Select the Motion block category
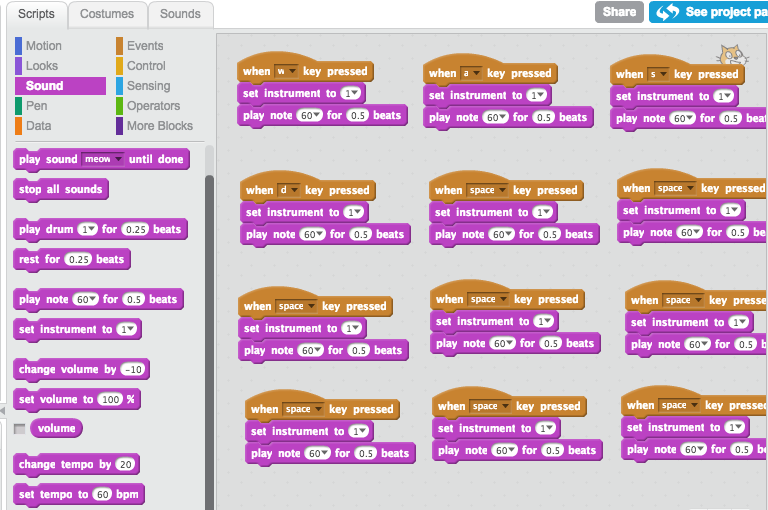 pos(44,46)
